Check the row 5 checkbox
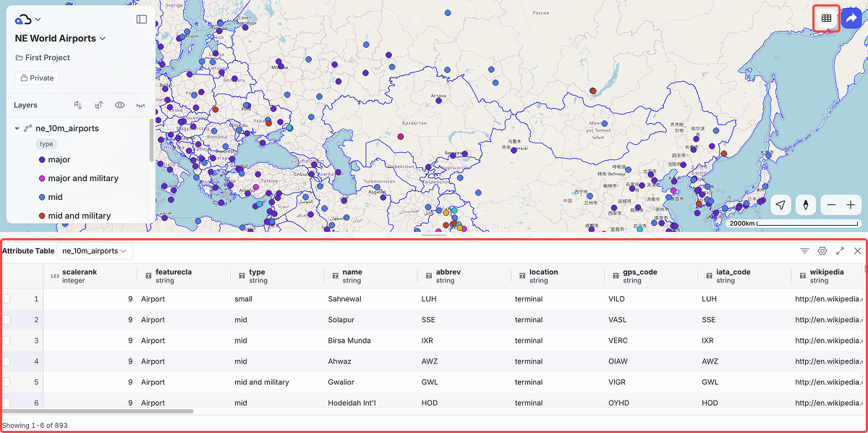Image resolution: width=868 pixels, height=433 pixels. [x=6, y=382]
